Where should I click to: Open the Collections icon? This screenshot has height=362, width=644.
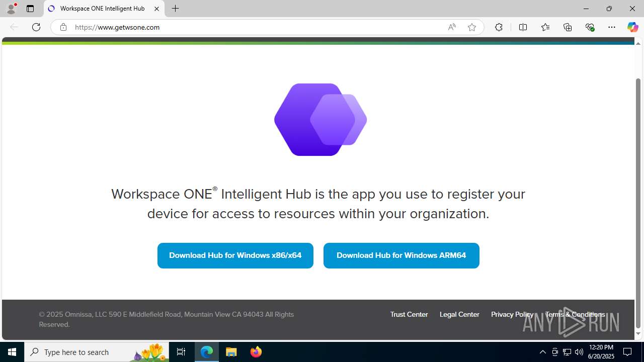568,27
